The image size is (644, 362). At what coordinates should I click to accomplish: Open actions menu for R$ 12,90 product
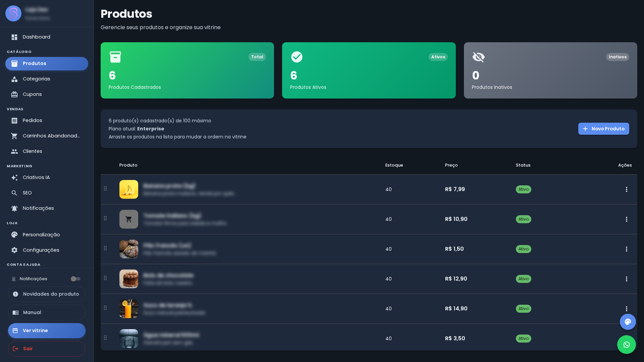pos(626,279)
